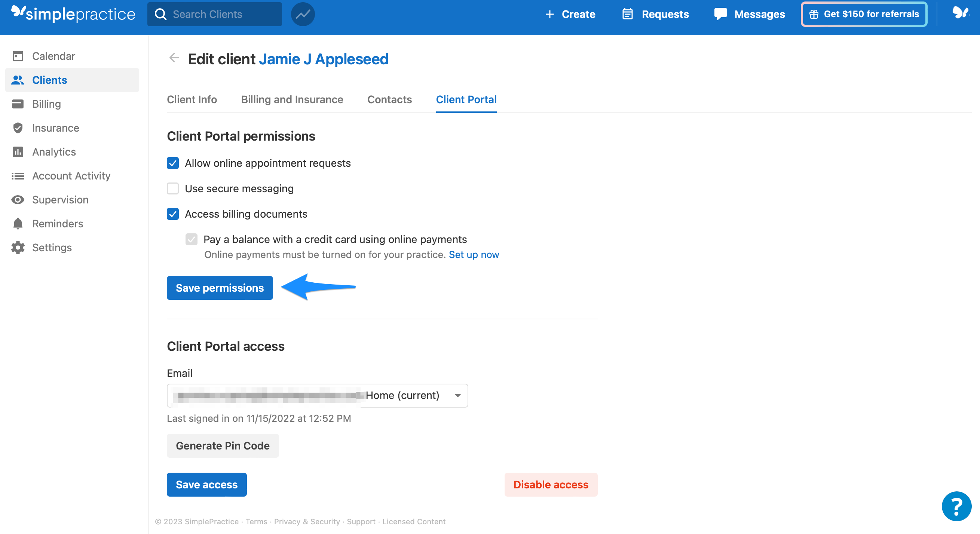Image resolution: width=980 pixels, height=534 pixels.
Task: Click the Clients people icon
Action: pyautogui.click(x=18, y=80)
